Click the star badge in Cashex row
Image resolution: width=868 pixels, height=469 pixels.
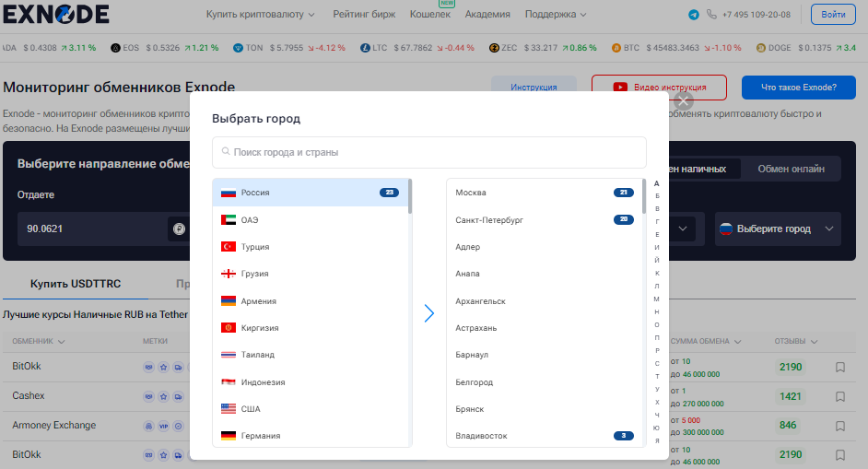163,396
